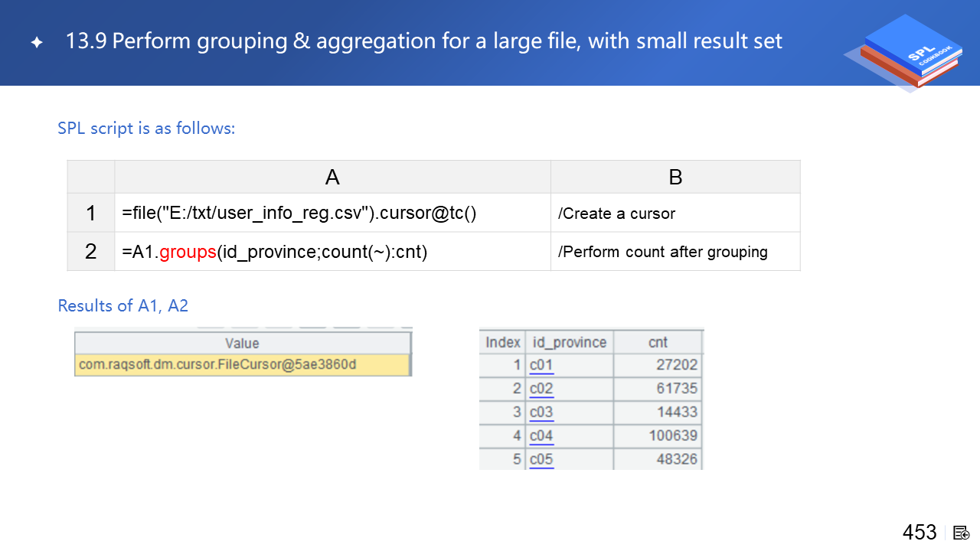Follow the c02 link in the results table

coord(541,389)
